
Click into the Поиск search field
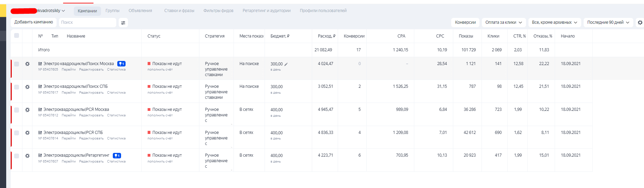[87, 22]
